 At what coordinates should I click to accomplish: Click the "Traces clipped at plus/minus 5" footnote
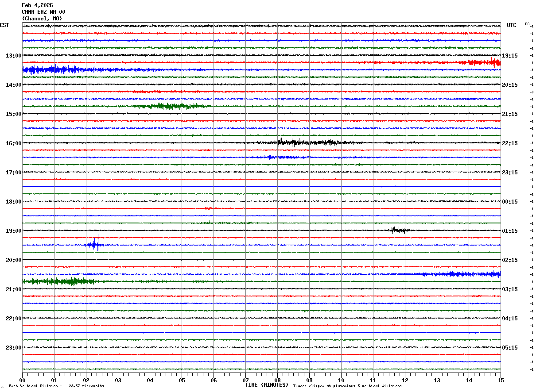(x=348, y=386)
